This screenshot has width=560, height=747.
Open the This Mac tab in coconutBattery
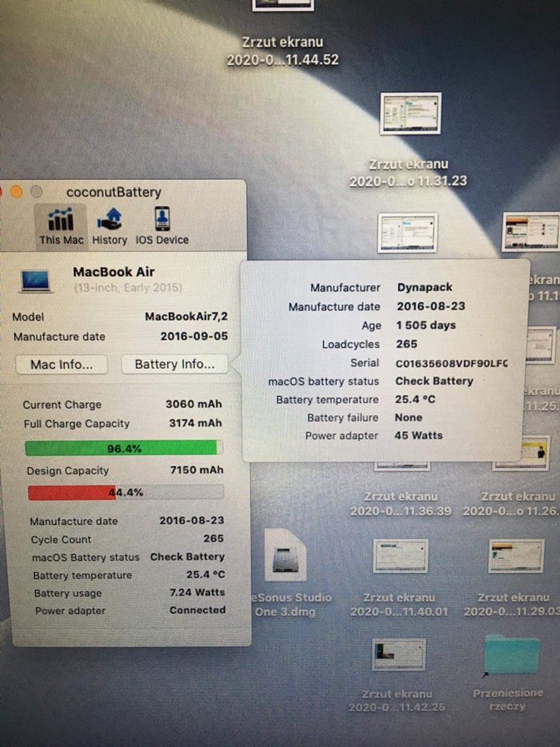61,226
